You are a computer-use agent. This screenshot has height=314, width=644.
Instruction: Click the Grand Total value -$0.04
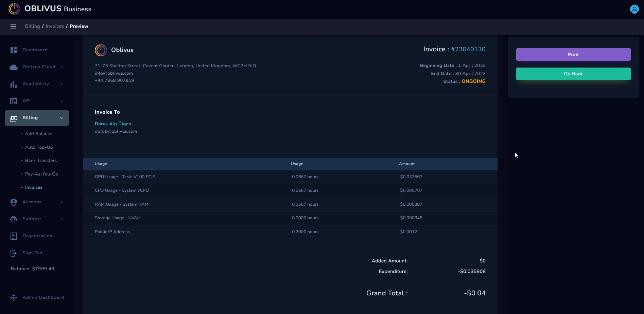pyautogui.click(x=475, y=293)
